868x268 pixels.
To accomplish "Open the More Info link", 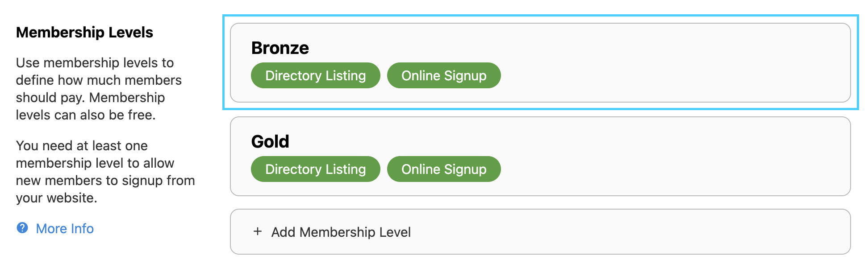I will tap(65, 228).
